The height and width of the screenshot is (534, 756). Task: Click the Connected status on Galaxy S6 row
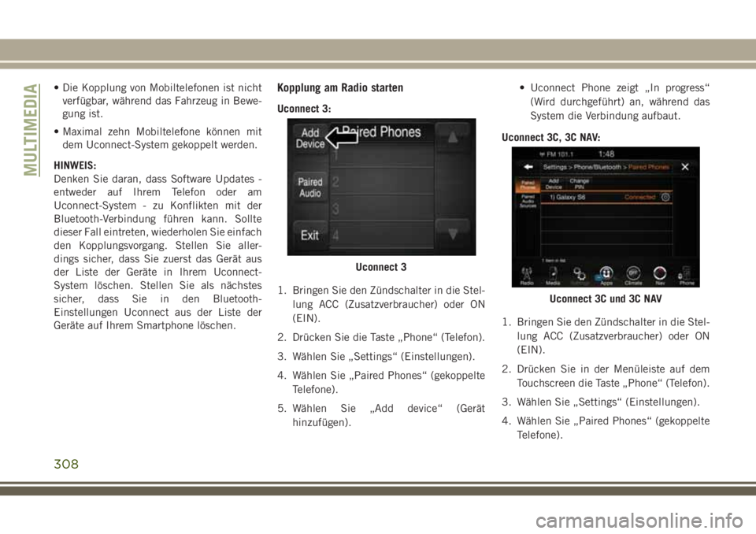coord(639,197)
